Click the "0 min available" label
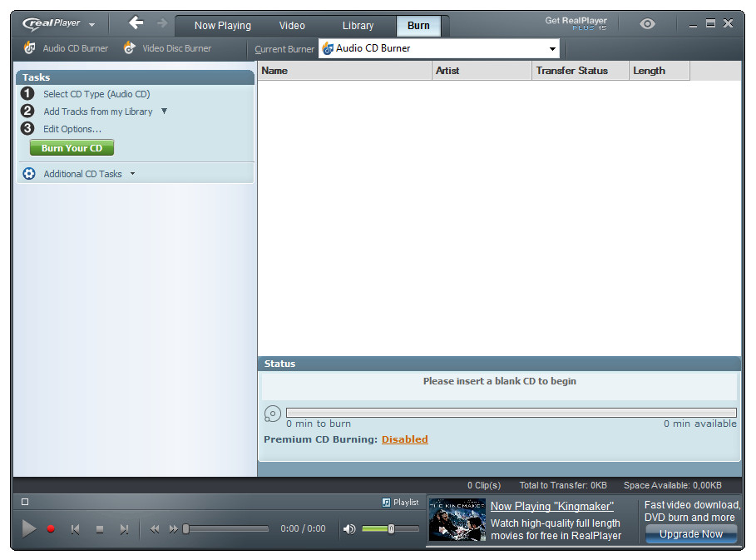Viewport: 756px width, 560px height. 699,424
